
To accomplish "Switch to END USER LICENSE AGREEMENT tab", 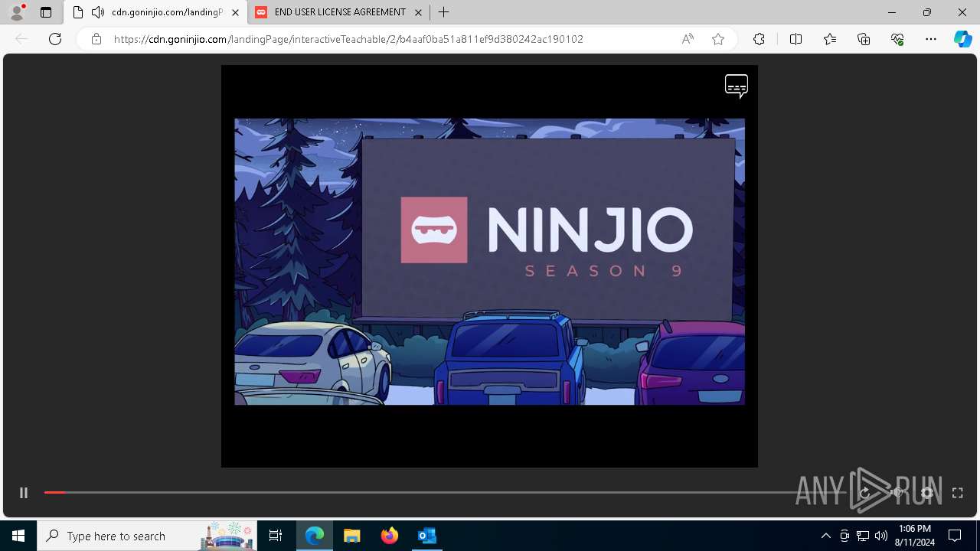I will click(x=339, y=12).
